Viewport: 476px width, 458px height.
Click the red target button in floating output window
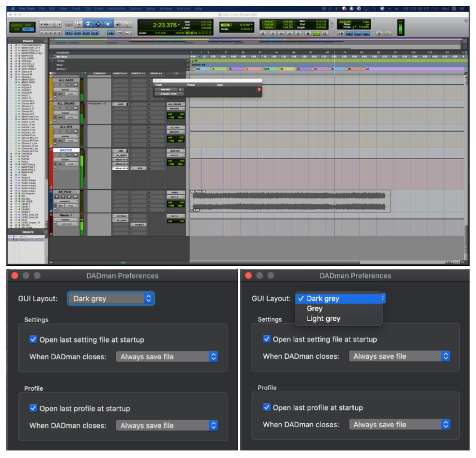[259, 89]
